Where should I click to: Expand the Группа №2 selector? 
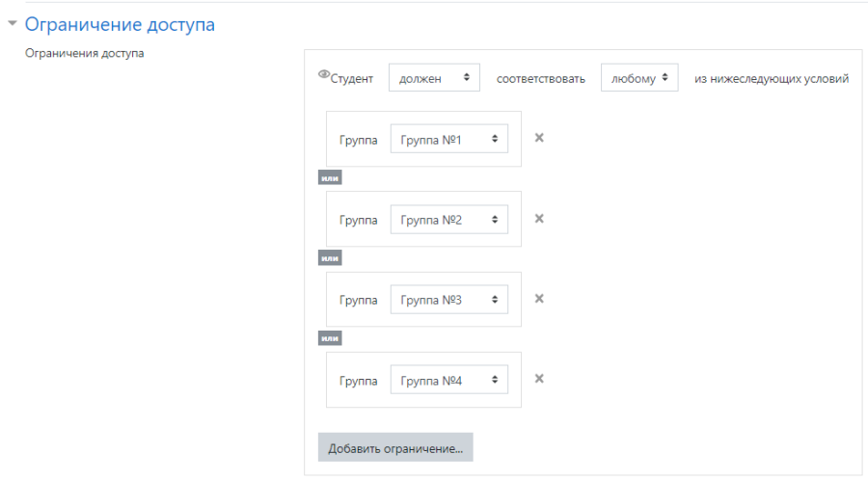(x=448, y=220)
